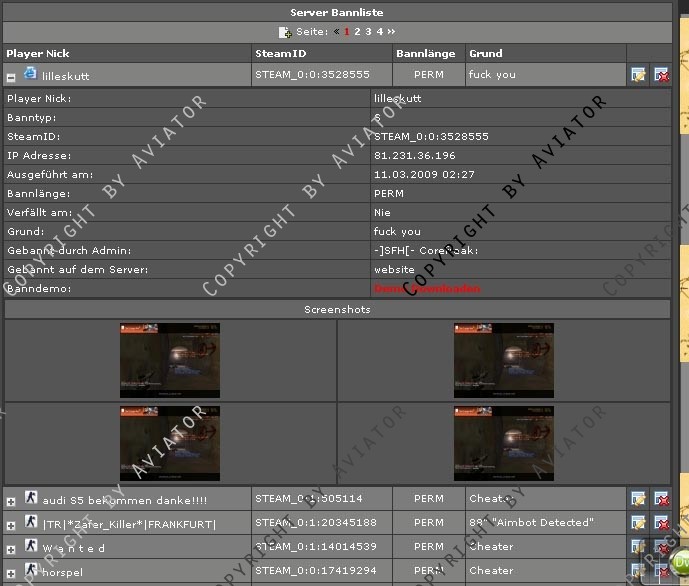Expand the horspel ban entry
The height and width of the screenshot is (586, 689).
tap(11, 572)
